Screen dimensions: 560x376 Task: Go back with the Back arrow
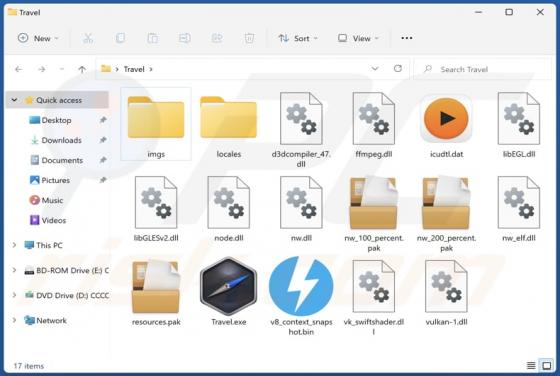pos(19,69)
